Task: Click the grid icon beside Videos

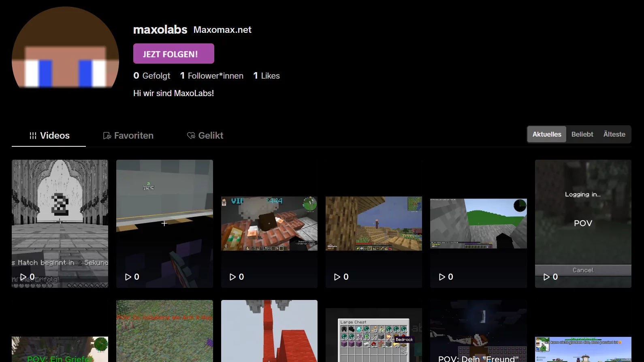Action: pyautogui.click(x=33, y=136)
